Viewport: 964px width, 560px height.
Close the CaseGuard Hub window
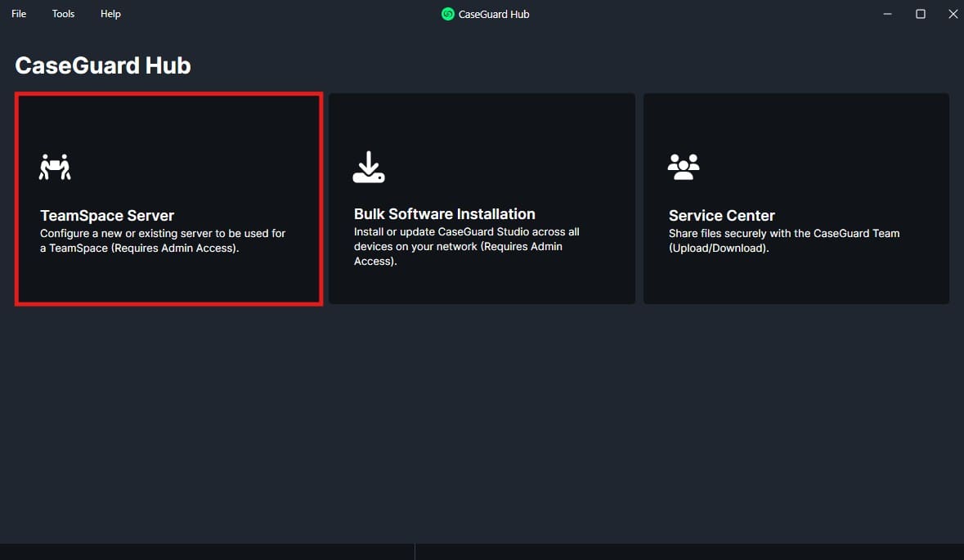coord(953,13)
